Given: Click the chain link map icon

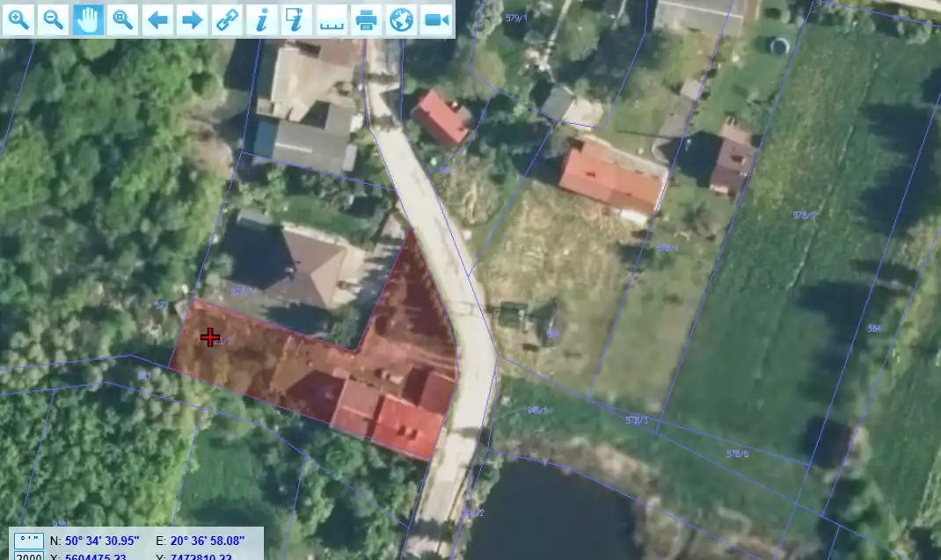Looking at the screenshot, I should click(x=227, y=19).
